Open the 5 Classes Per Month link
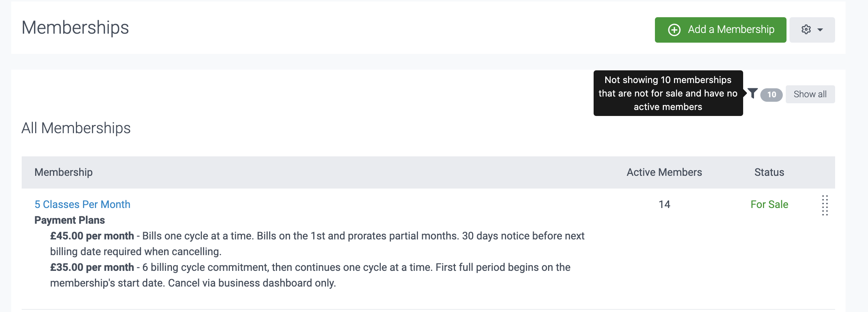 [x=82, y=204]
